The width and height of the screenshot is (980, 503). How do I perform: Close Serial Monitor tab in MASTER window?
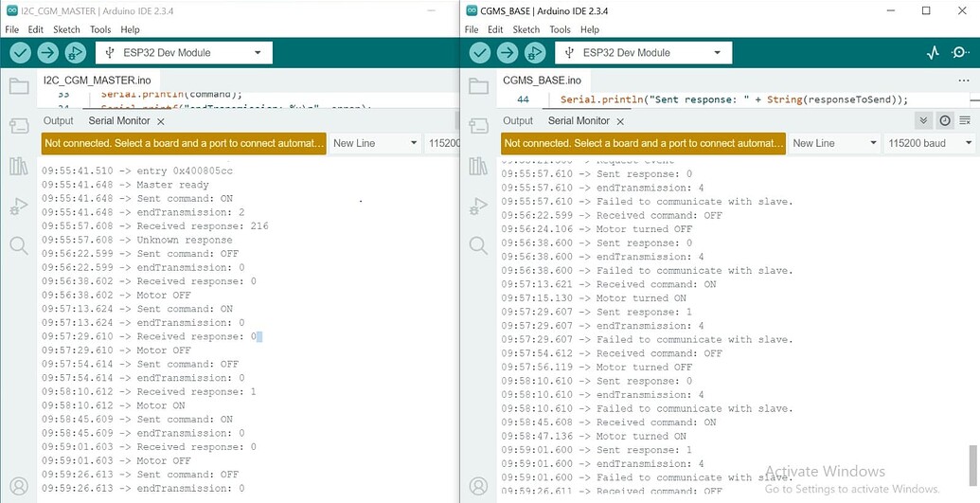coord(161,121)
